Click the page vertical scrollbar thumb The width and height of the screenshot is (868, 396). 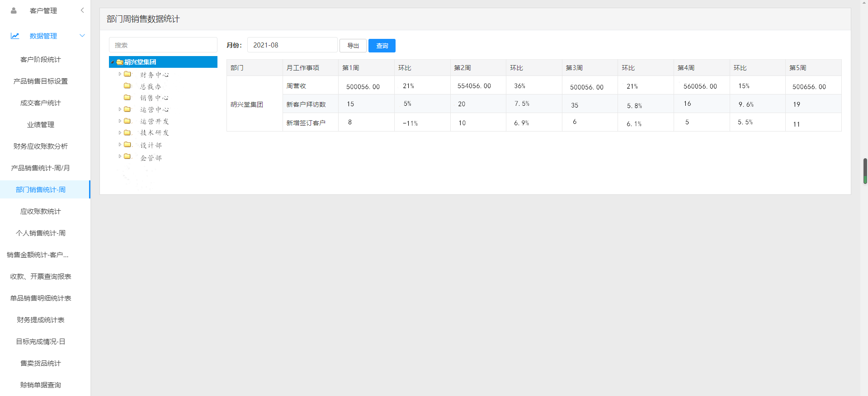(865, 171)
